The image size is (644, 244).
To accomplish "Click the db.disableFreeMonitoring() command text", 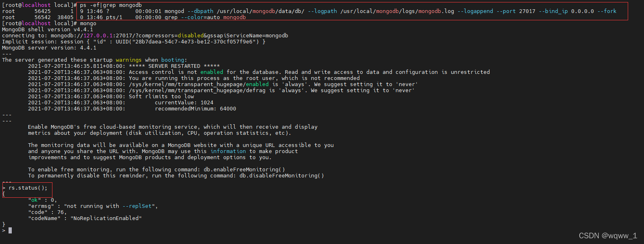I will 282,176.
